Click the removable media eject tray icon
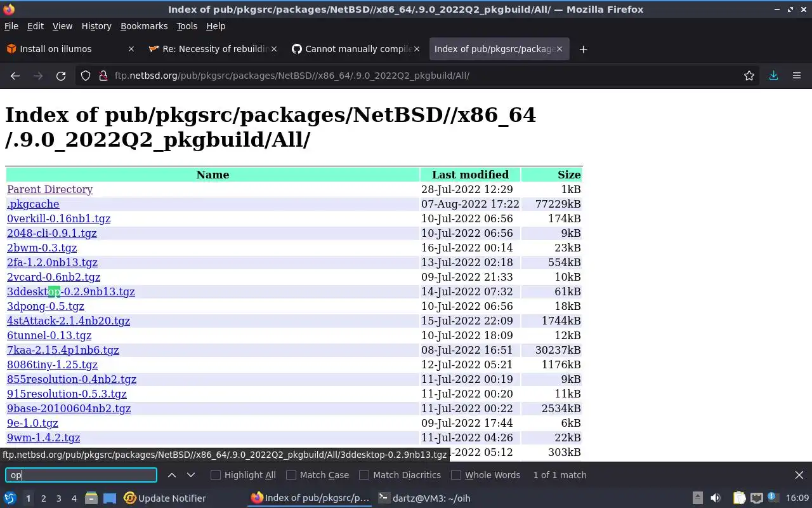Viewport: 812px width, 508px height. 698,498
